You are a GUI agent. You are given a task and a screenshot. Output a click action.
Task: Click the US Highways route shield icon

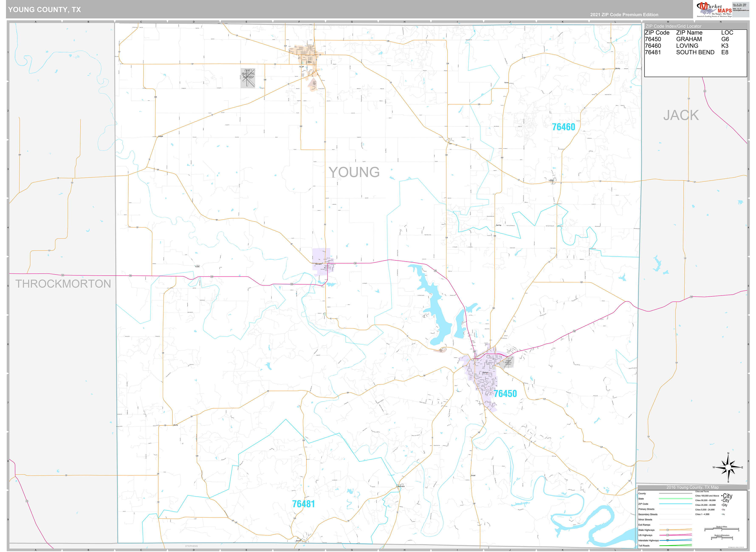tap(668, 535)
